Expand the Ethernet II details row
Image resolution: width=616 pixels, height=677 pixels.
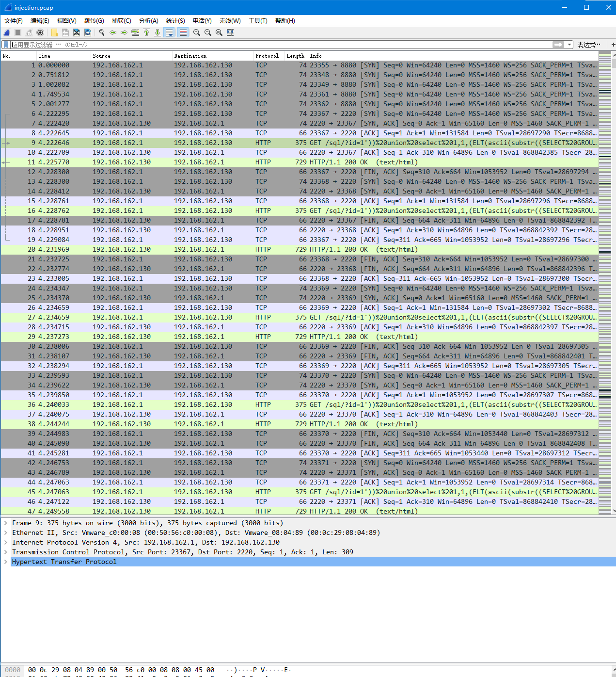click(x=6, y=532)
